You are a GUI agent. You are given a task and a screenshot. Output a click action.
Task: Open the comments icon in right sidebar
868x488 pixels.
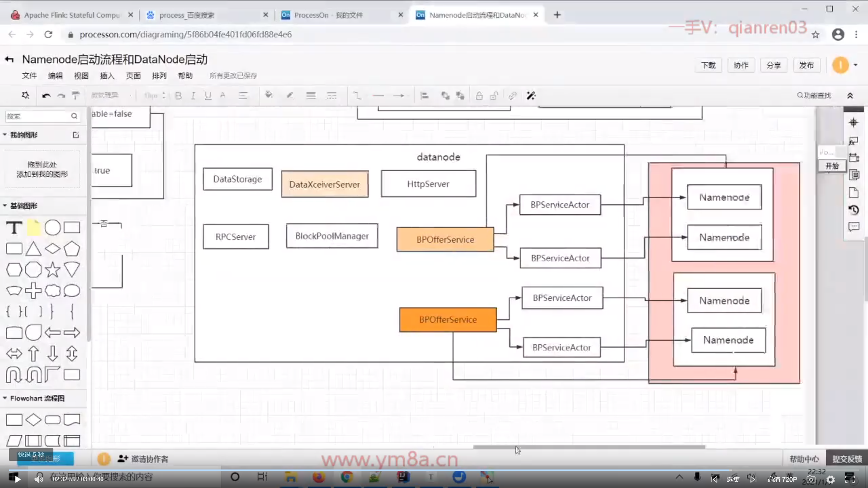click(854, 227)
